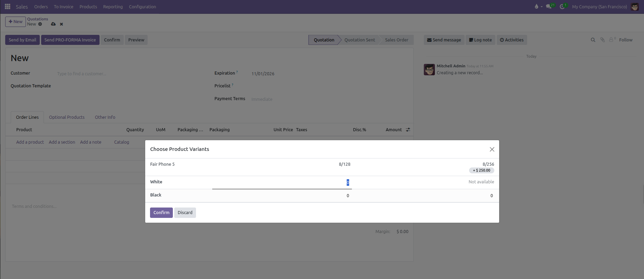Open the Expiration date picker

pyautogui.click(x=329, y=74)
